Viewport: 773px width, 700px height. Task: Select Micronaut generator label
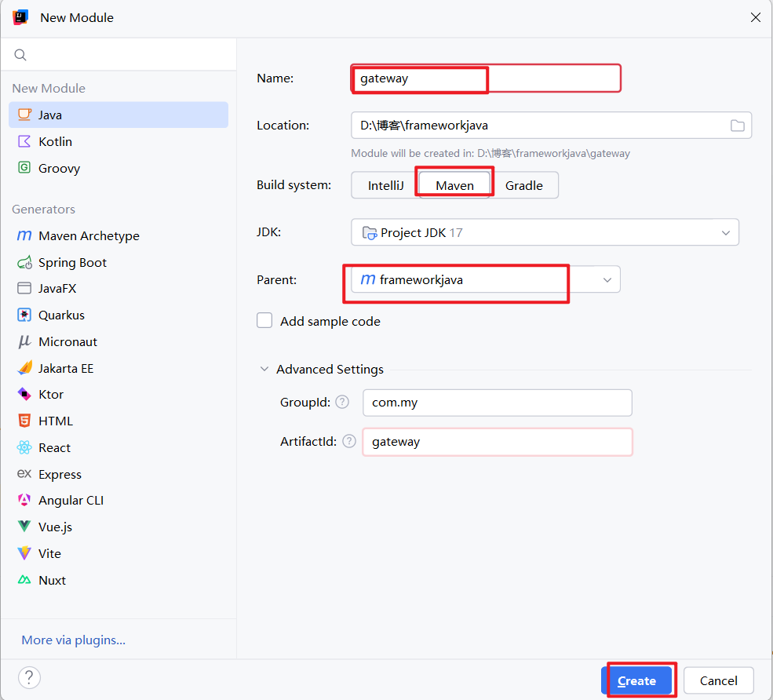pos(68,341)
